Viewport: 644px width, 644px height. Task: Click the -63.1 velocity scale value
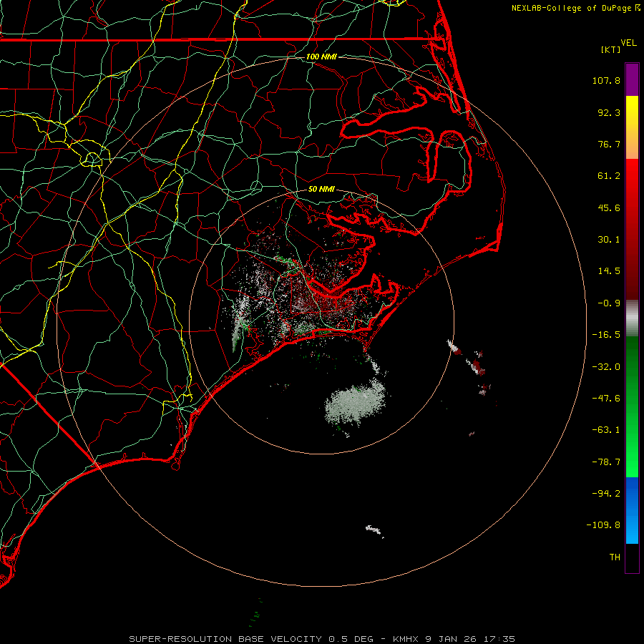(x=606, y=430)
